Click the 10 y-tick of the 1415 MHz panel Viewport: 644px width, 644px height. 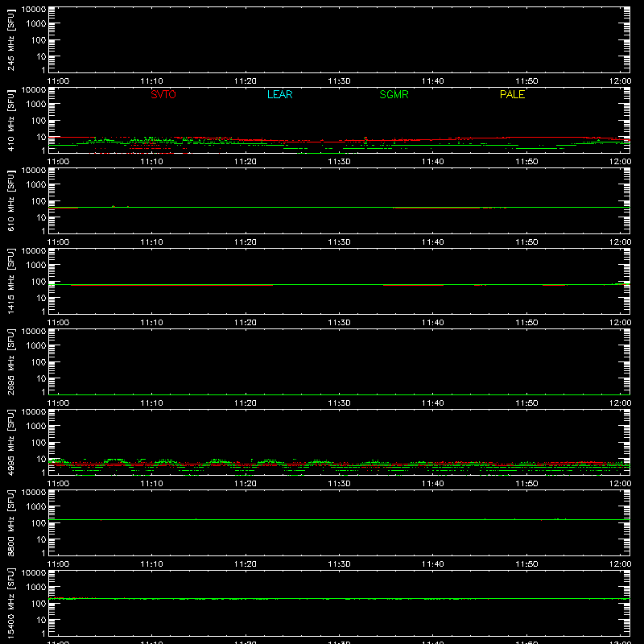(x=41, y=298)
